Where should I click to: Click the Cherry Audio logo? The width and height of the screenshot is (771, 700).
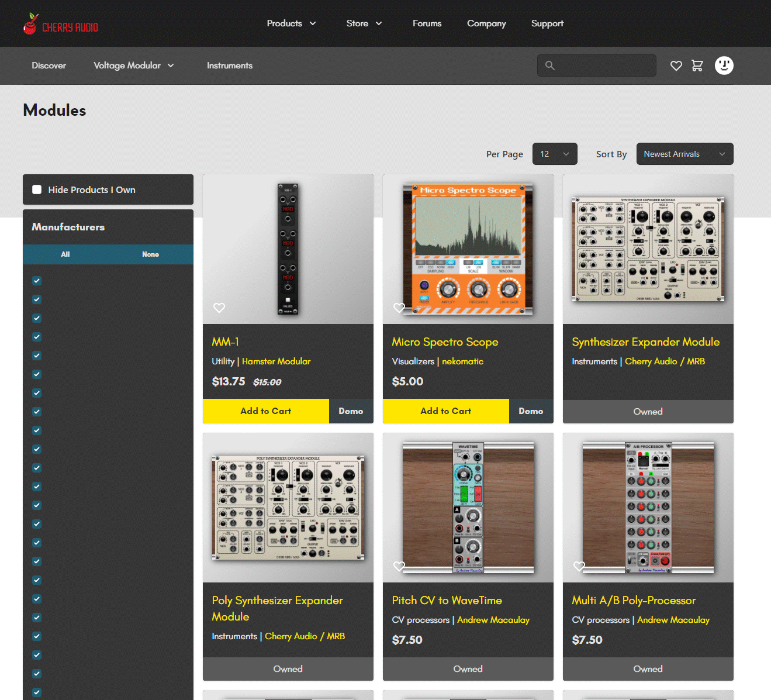pyautogui.click(x=60, y=24)
